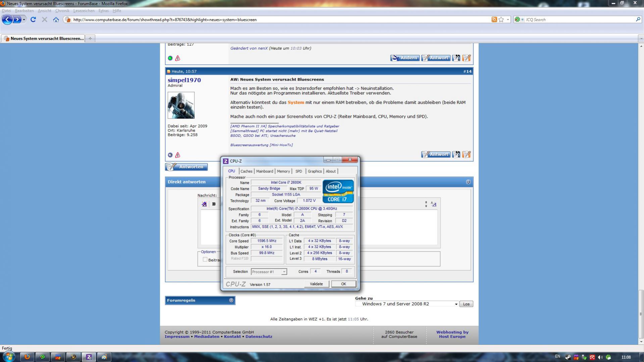The height and width of the screenshot is (362, 644).
Task: Open the Bluescreenauswertung Mini-HowTo link
Action: (x=261, y=145)
